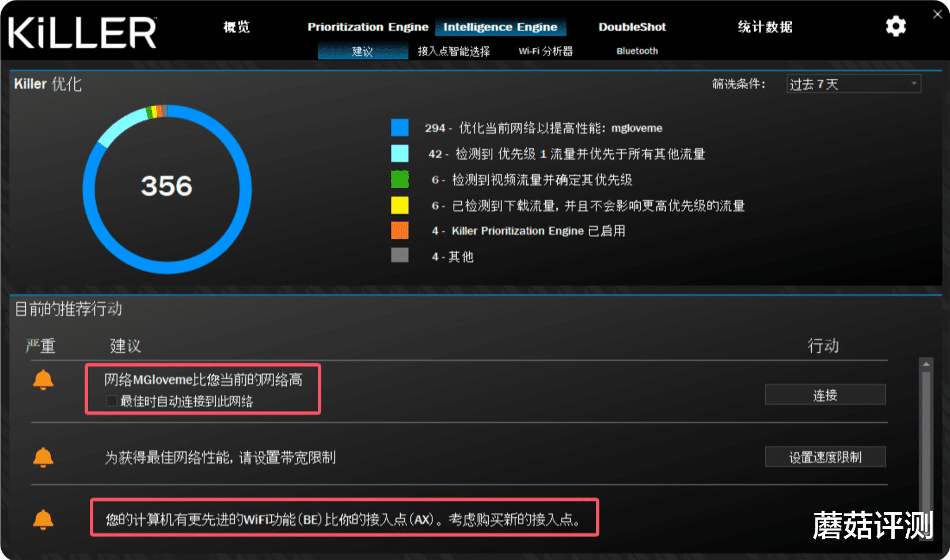The width and height of the screenshot is (950, 560).
Task: Open the 接入点智能选择 sub-tab
Action: point(454,51)
